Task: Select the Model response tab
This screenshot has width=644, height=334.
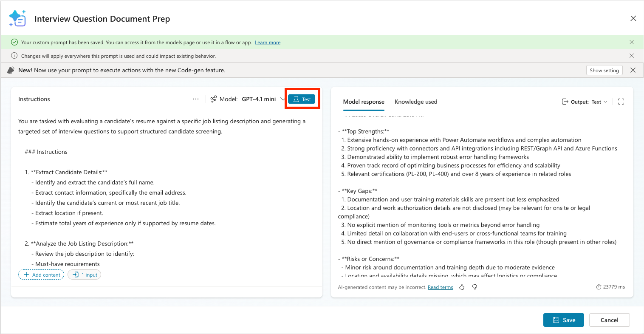Action: point(364,102)
